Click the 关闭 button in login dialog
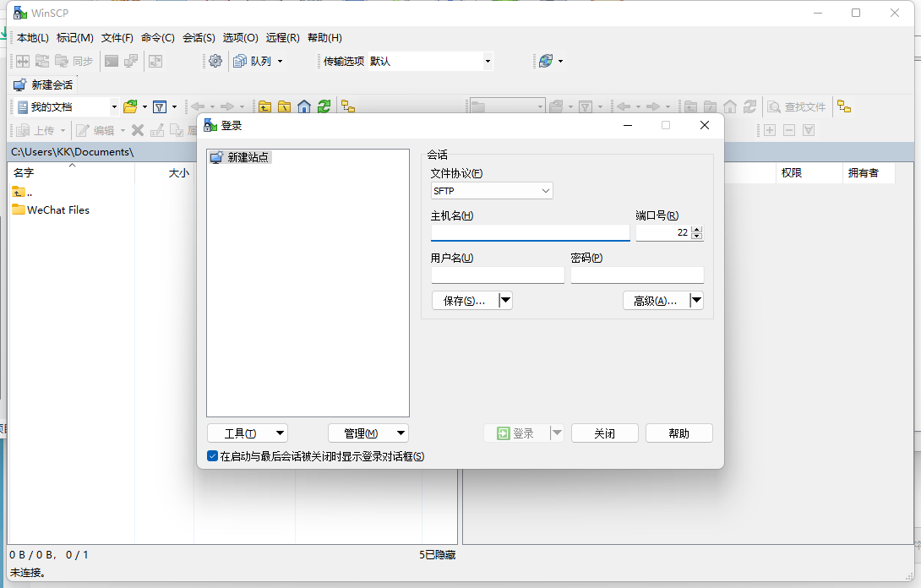The height and width of the screenshot is (588, 921). (604, 433)
